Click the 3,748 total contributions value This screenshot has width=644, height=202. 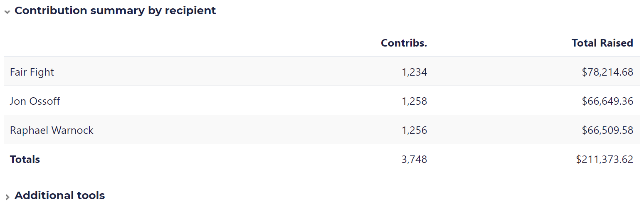tap(414, 159)
